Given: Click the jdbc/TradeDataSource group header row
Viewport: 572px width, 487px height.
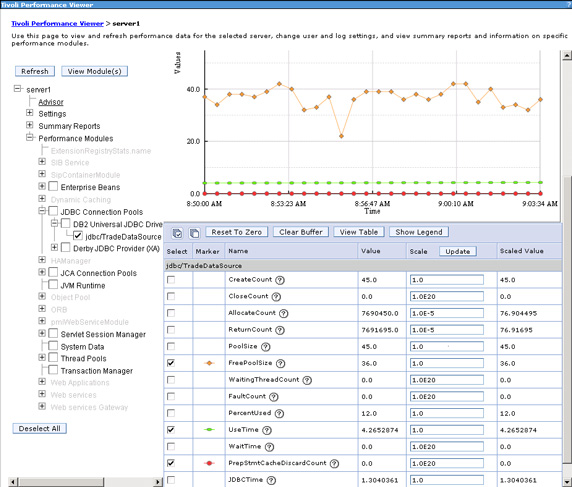Looking at the screenshot, I should tap(363, 266).
